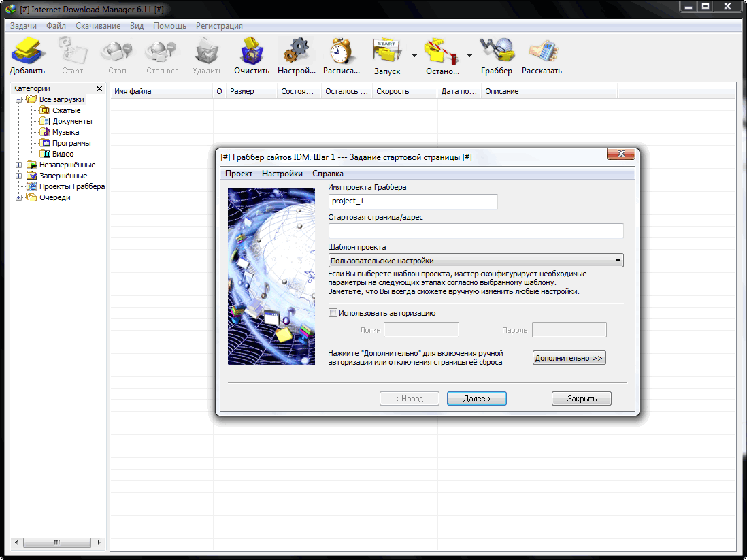The height and width of the screenshot is (560, 747).
Task: Select Программы category in tree
Action: pyautogui.click(x=71, y=143)
